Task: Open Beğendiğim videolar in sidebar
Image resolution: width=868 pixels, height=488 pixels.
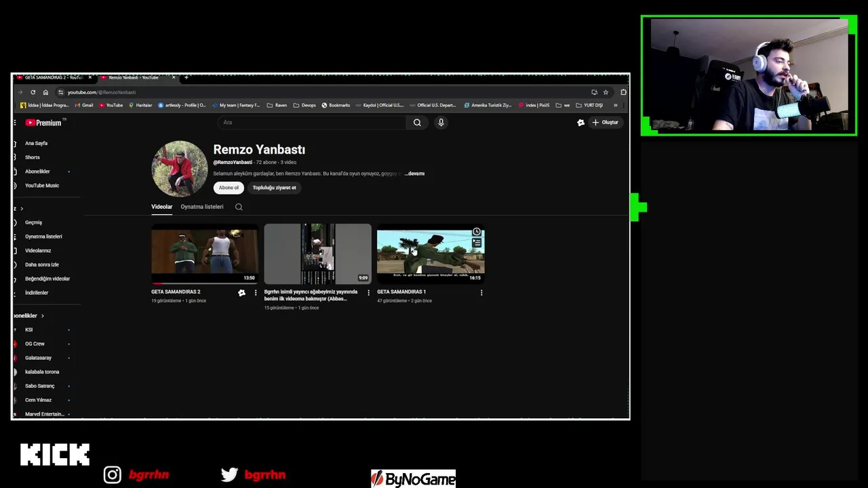Action: [47, 279]
